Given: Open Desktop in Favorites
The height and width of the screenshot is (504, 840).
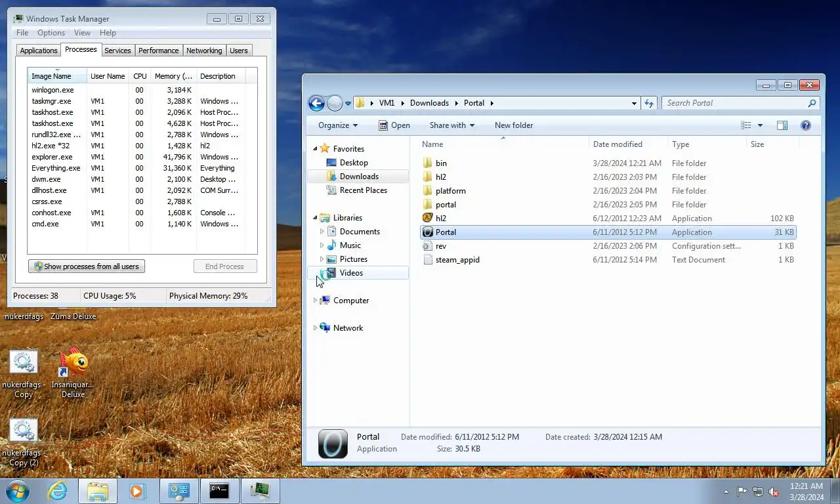Looking at the screenshot, I should pos(354,163).
